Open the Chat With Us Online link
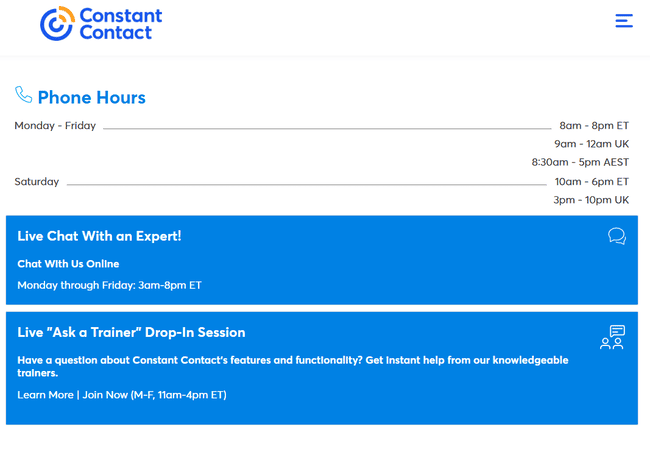The image size is (650, 452). [x=68, y=264]
